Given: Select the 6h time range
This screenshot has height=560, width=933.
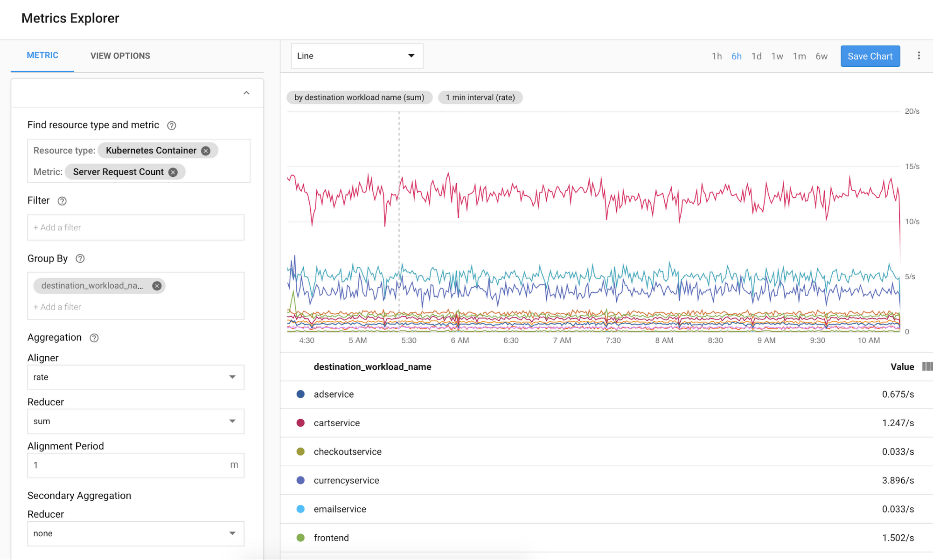Looking at the screenshot, I should 737,56.
